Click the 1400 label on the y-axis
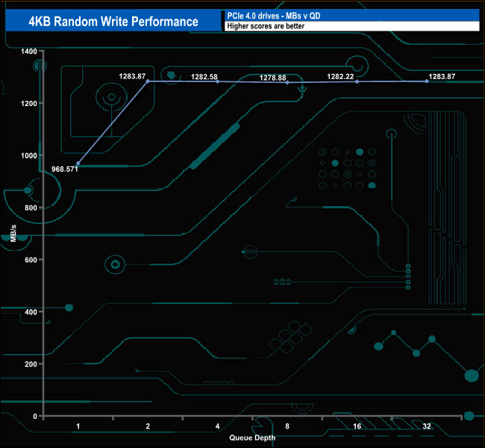Image resolution: width=485 pixels, height=448 pixels. pyautogui.click(x=28, y=51)
